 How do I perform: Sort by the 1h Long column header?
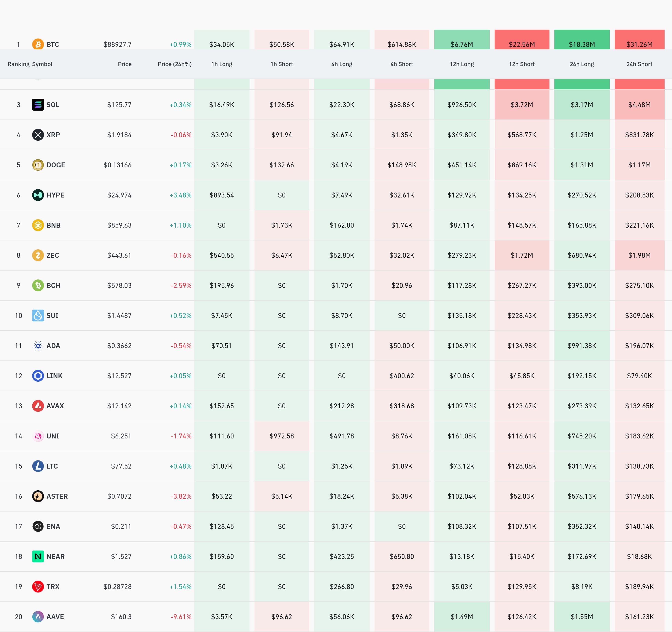pyautogui.click(x=222, y=64)
